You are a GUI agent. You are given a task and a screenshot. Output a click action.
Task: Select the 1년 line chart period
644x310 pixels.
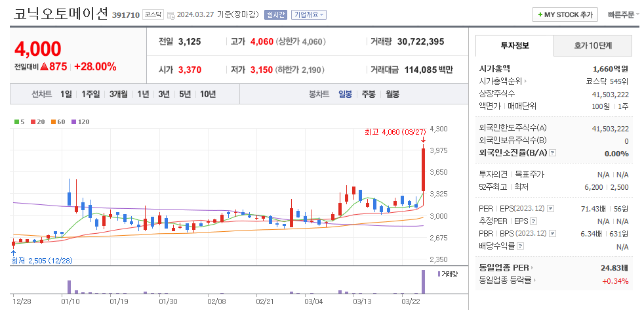[143, 94]
